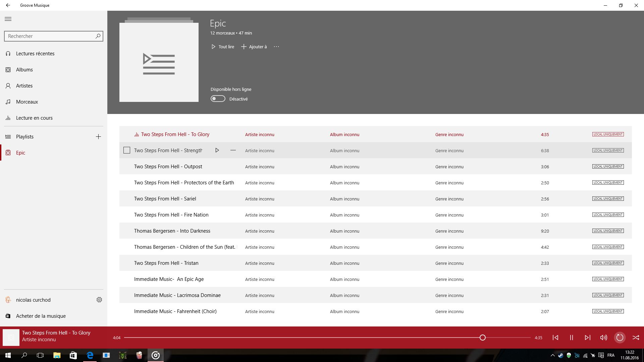Select Lacrimosa Dominae track
Viewport: 644px width, 362px height.
(x=376, y=295)
